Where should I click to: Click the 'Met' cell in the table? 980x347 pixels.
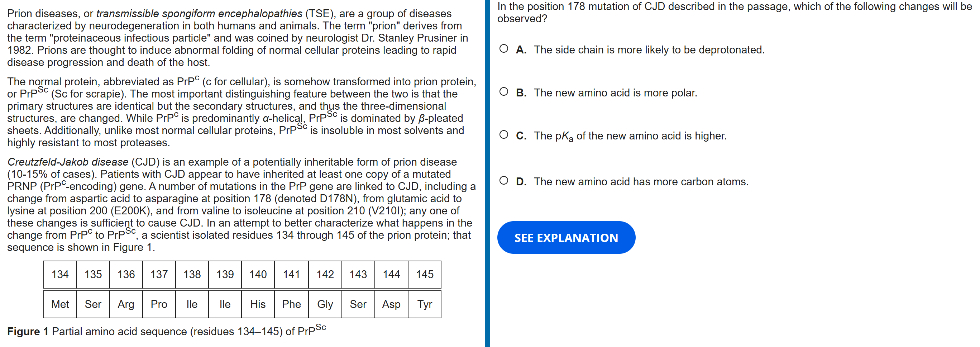(60, 304)
